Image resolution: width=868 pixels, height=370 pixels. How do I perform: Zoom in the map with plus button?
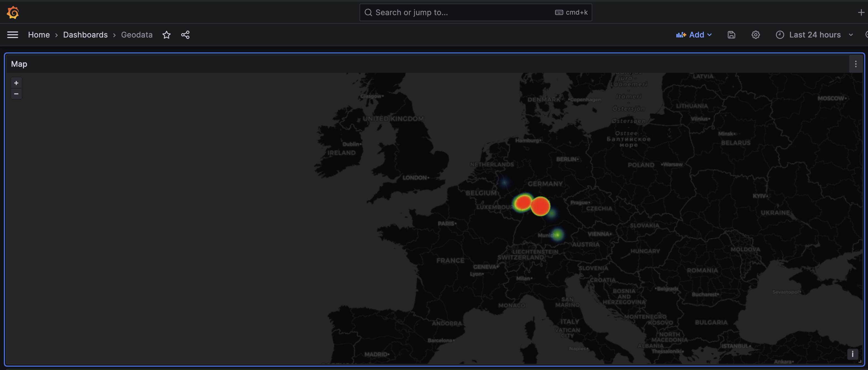16,83
